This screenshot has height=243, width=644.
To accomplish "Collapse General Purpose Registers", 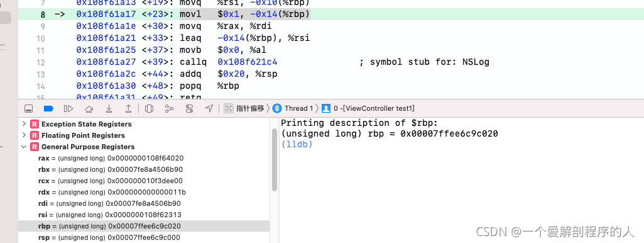I will point(24,147).
